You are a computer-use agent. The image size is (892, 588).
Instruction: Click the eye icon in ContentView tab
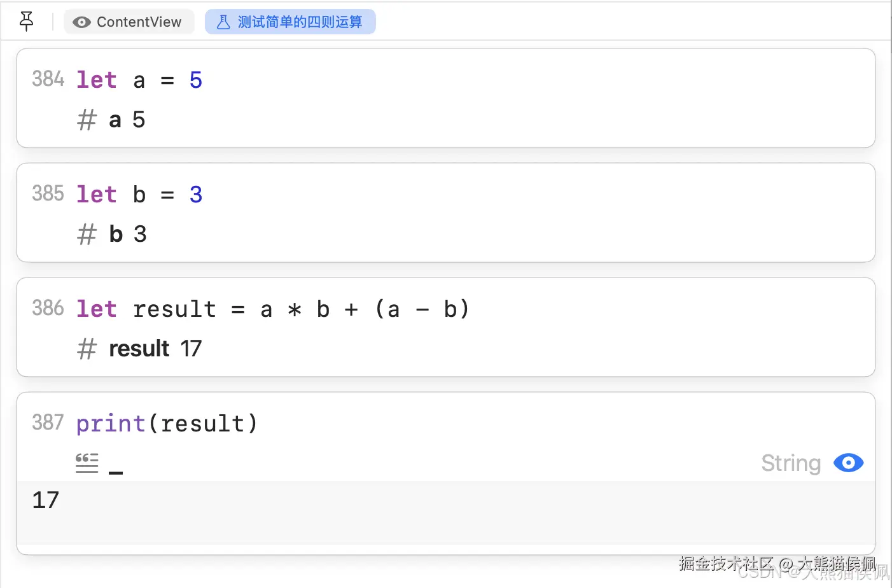point(81,22)
